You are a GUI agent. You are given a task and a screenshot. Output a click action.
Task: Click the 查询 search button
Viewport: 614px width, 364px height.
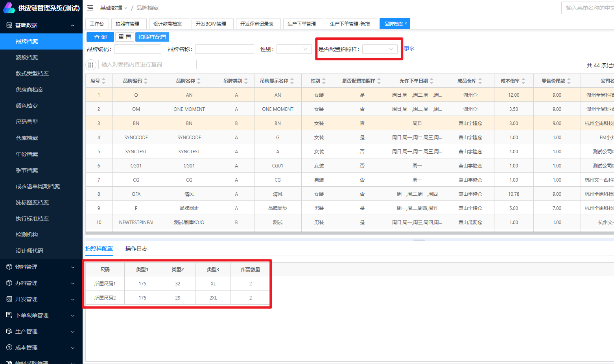point(100,37)
